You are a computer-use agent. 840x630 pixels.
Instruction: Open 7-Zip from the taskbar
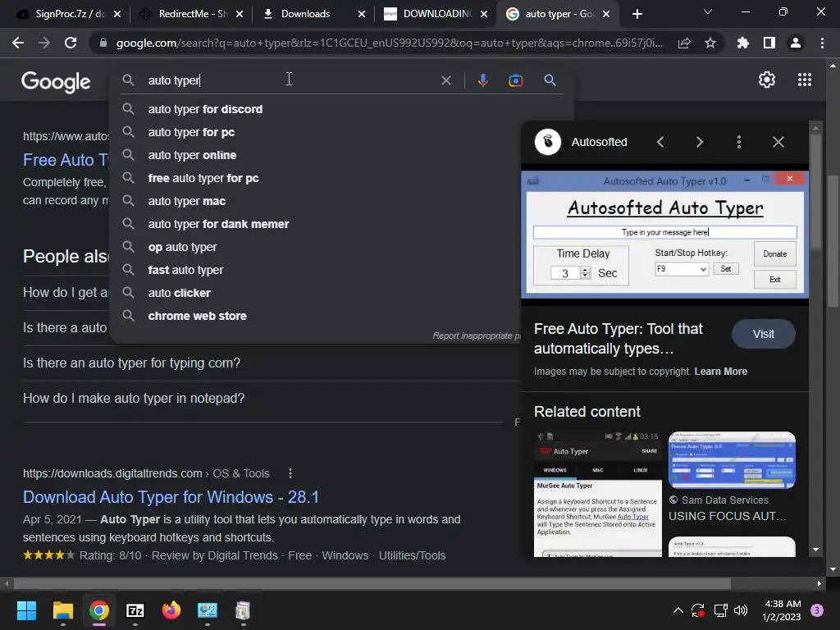pos(135,610)
